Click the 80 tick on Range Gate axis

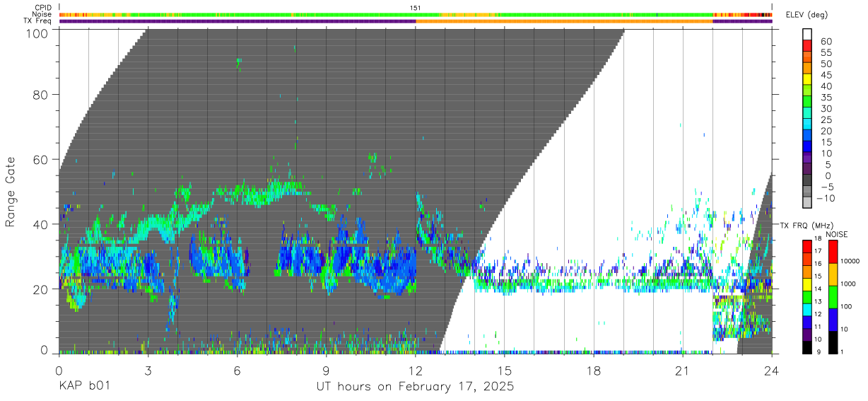[40, 95]
